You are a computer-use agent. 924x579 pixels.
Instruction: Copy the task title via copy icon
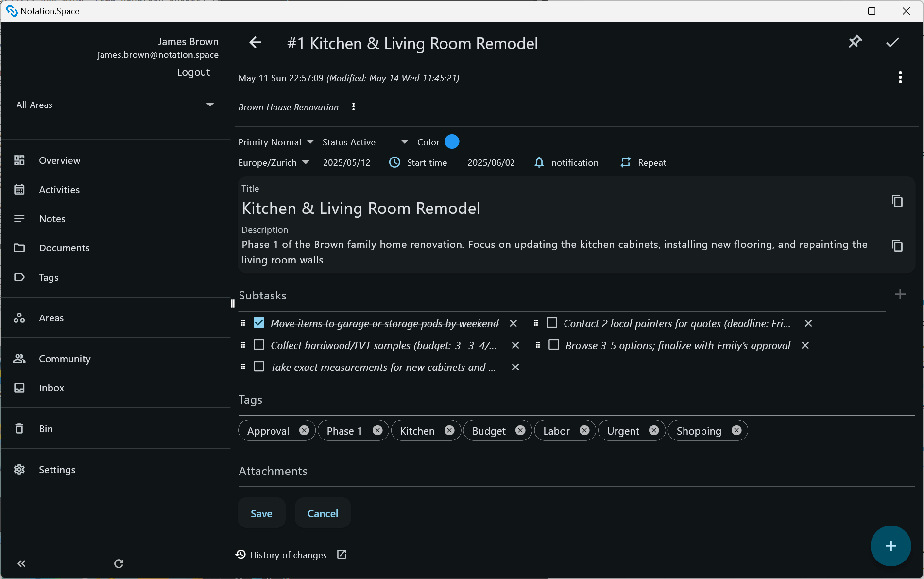[x=897, y=201]
